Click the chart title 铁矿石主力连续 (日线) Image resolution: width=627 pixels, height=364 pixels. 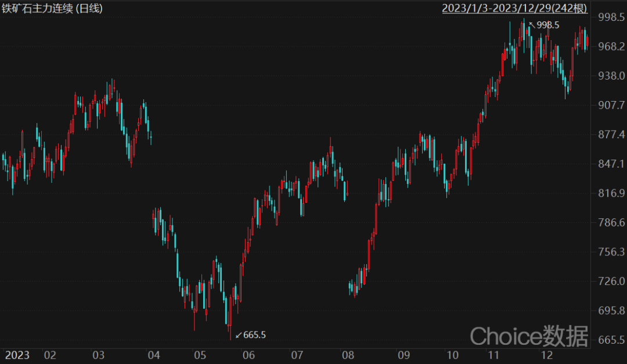(x=52, y=8)
